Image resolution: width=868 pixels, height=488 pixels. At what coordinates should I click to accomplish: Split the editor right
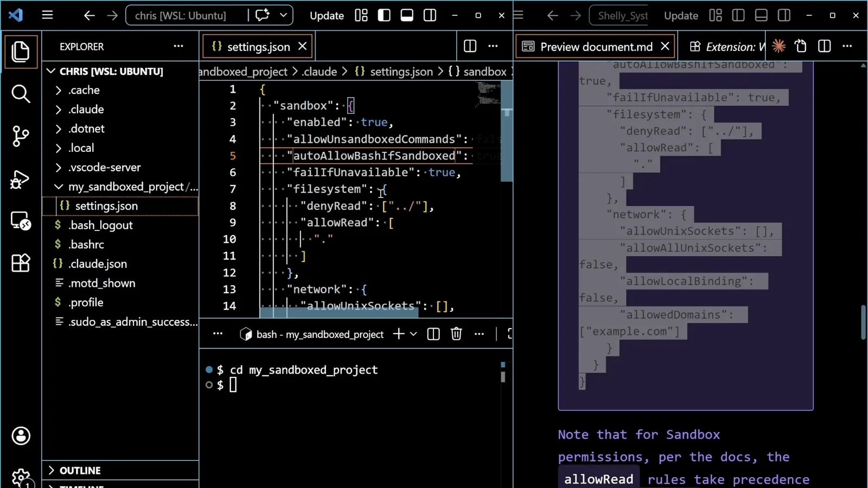click(470, 46)
